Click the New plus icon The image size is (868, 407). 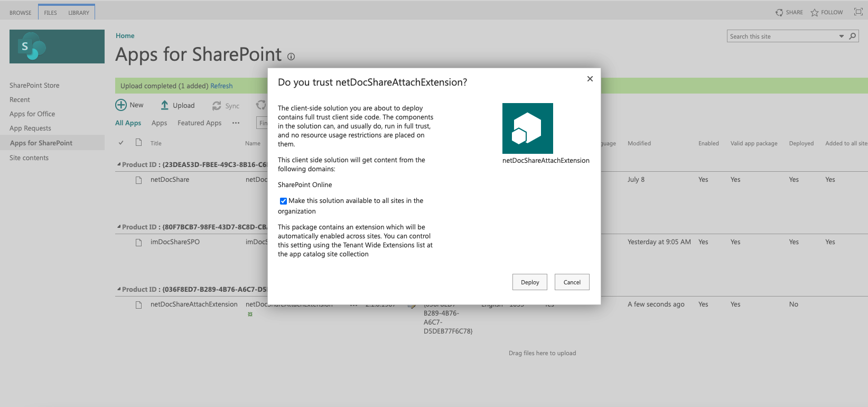[x=121, y=105]
